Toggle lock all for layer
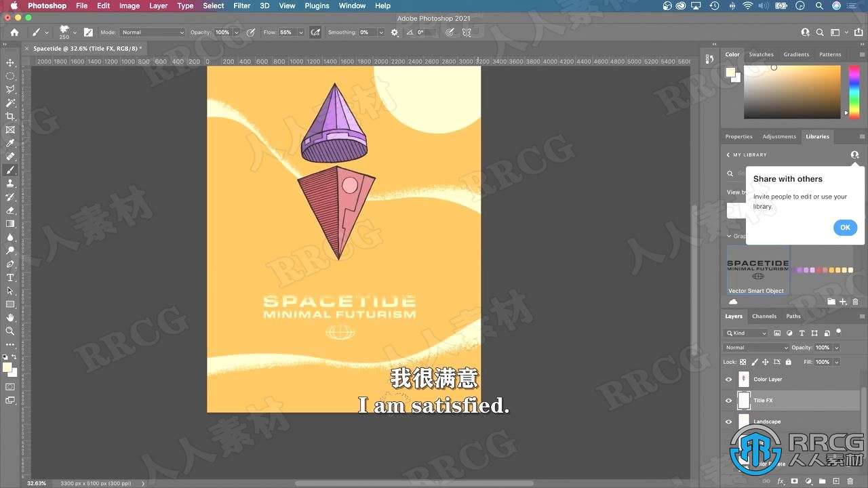The height and width of the screenshot is (488, 868). [x=788, y=362]
